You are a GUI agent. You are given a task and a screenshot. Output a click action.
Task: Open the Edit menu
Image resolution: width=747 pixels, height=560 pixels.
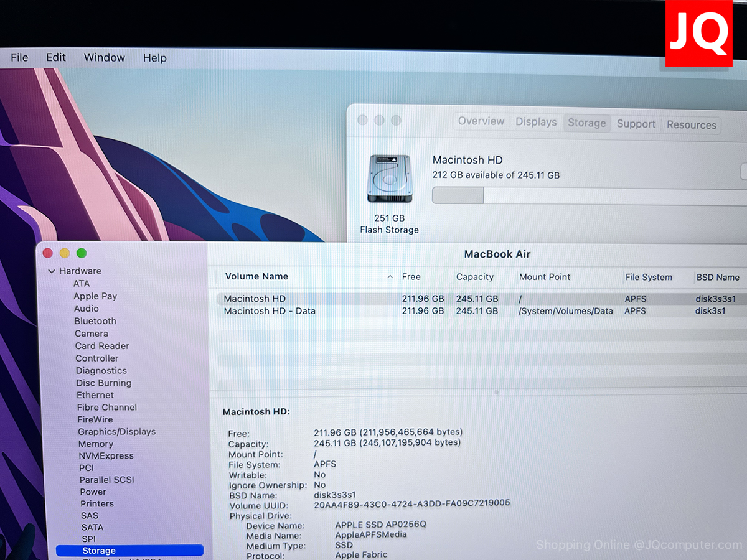pos(55,57)
